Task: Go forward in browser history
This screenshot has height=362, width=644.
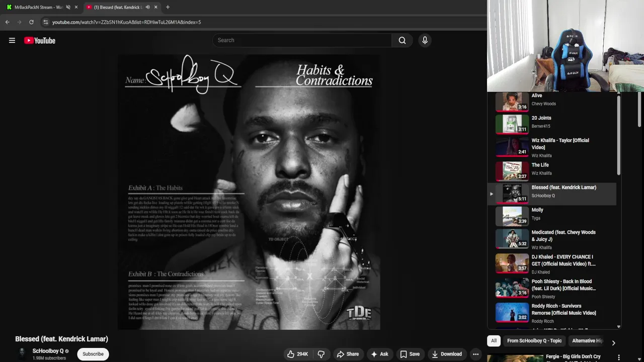Action: pyautogui.click(x=19, y=22)
